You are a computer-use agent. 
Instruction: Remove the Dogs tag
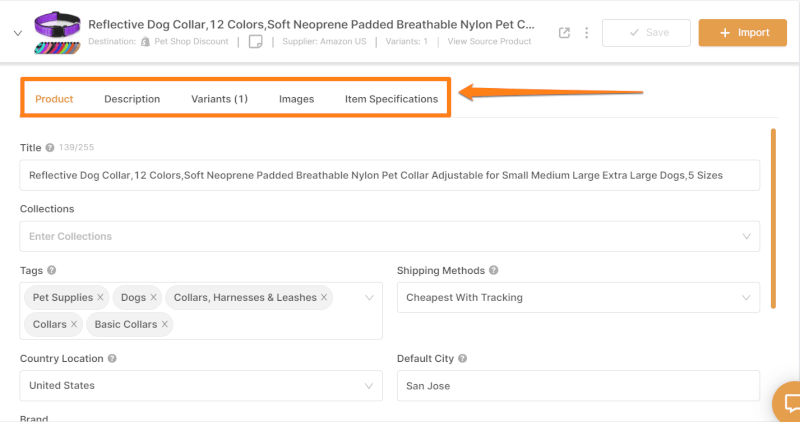[153, 297]
